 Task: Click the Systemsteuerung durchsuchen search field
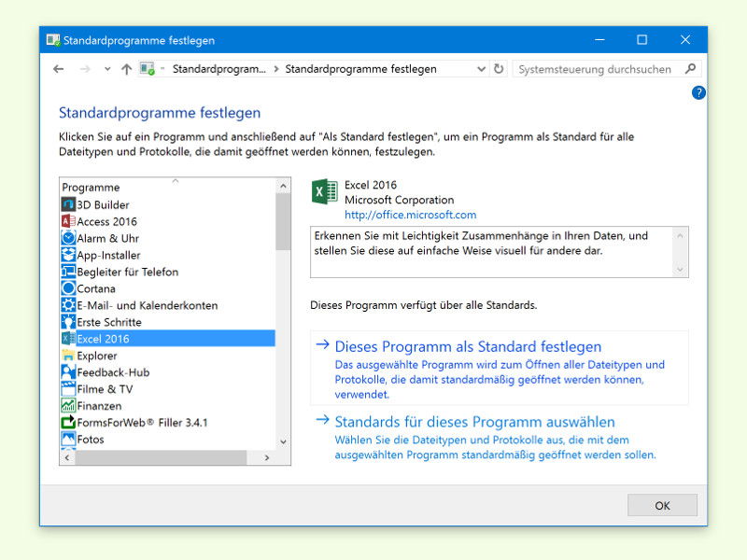[606, 69]
